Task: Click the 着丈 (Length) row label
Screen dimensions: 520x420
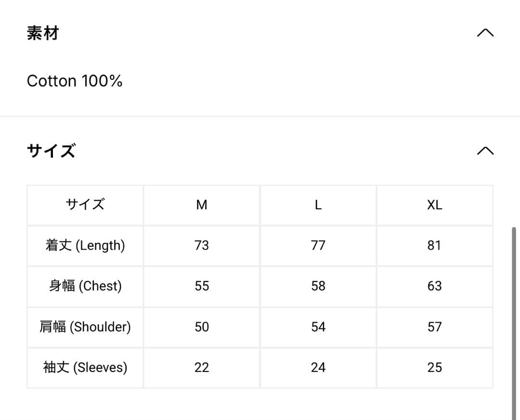Action: tap(85, 245)
